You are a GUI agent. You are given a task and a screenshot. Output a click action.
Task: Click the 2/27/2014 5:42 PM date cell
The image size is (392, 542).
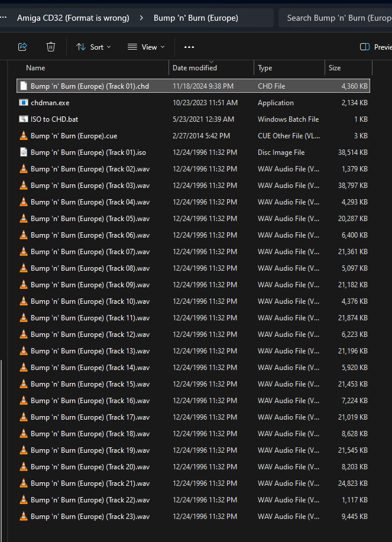pyautogui.click(x=201, y=136)
